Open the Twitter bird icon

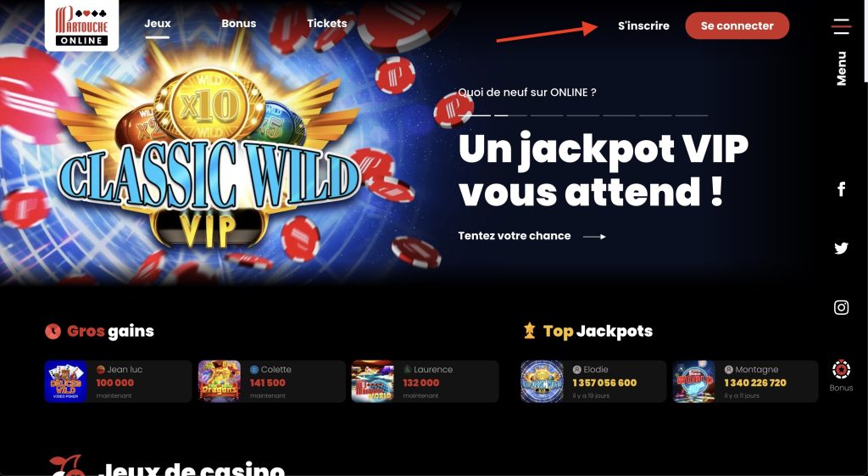coord(841,249)
